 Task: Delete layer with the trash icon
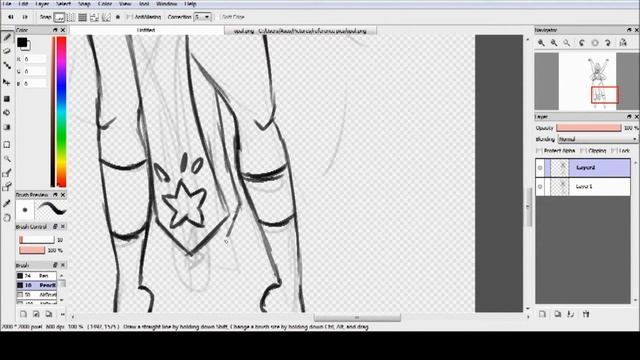(x=586, y=314)
